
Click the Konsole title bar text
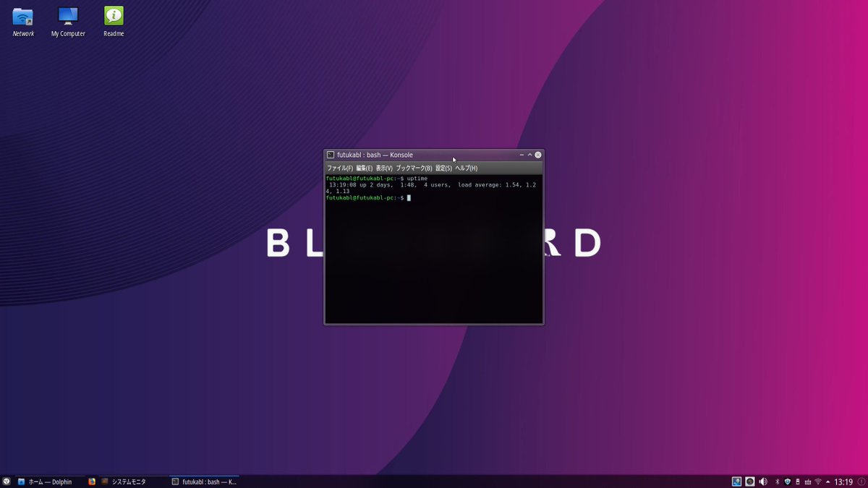375,155
